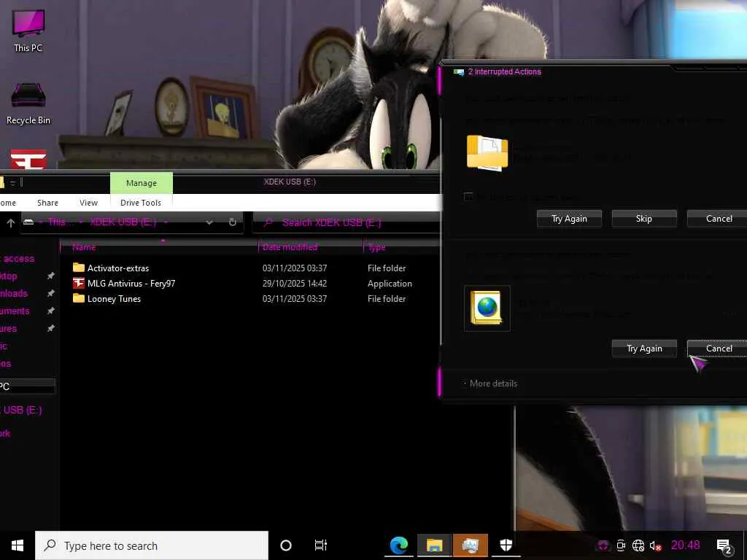
Task: Select Quick access in the navigation pane
Action: click(18, 259)
